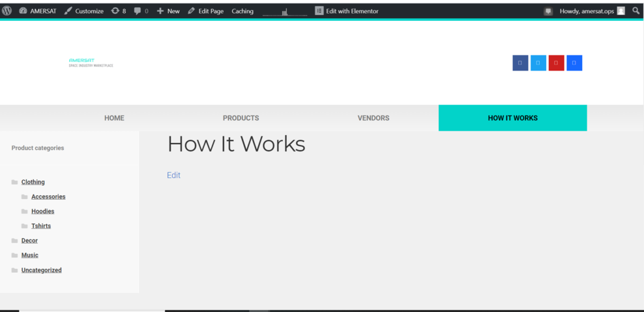The width and height of the screenshot is (644, 312).
Task: Click the notification icon beside Howdy
Action: click(x=548, y=12)
